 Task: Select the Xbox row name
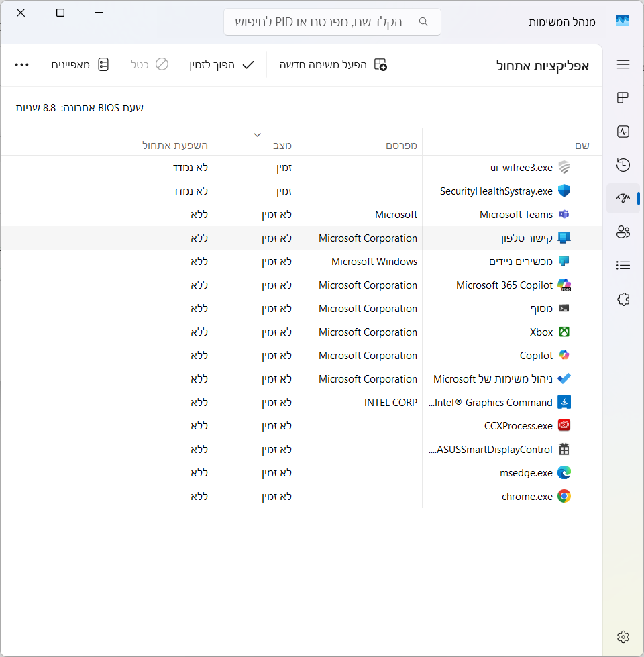pyautogui.click(x=541, y=332)
